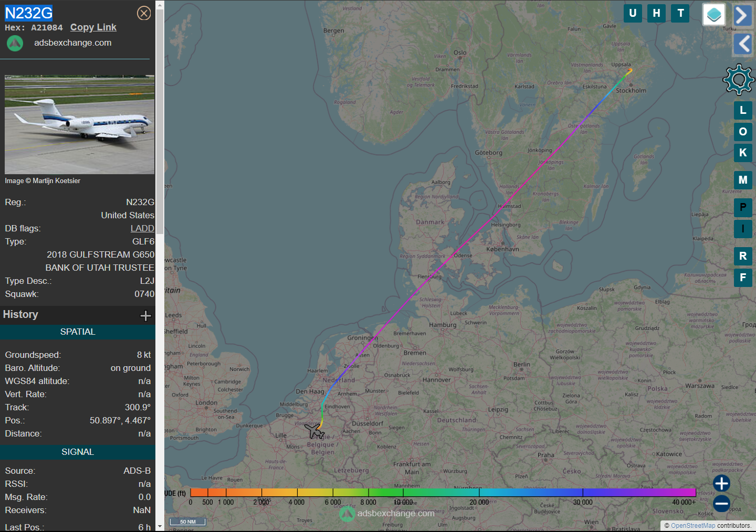
Task: Click the scrollbar up arrow in sidebar
Action: tap(160, 4)
